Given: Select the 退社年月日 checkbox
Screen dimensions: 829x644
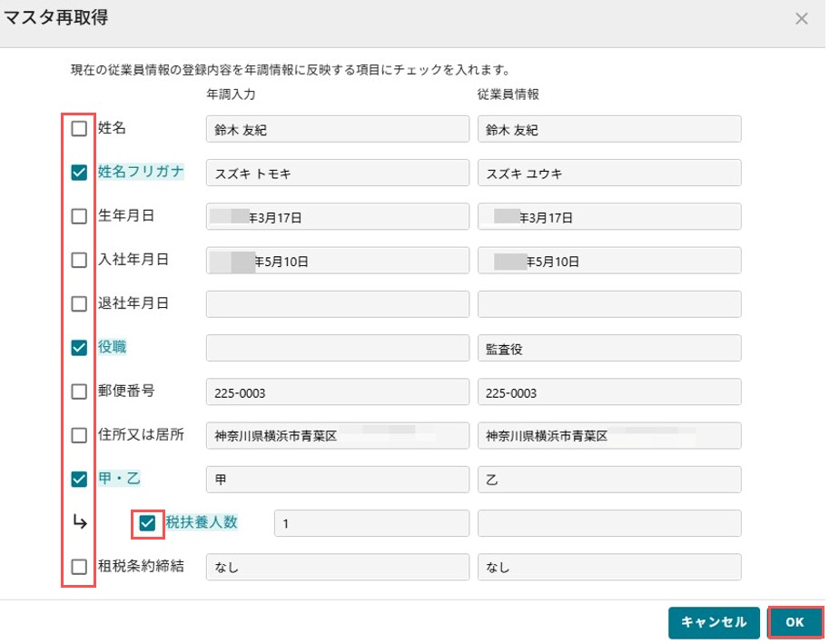Looking at the screenshot, I should [x=79, y=304].
